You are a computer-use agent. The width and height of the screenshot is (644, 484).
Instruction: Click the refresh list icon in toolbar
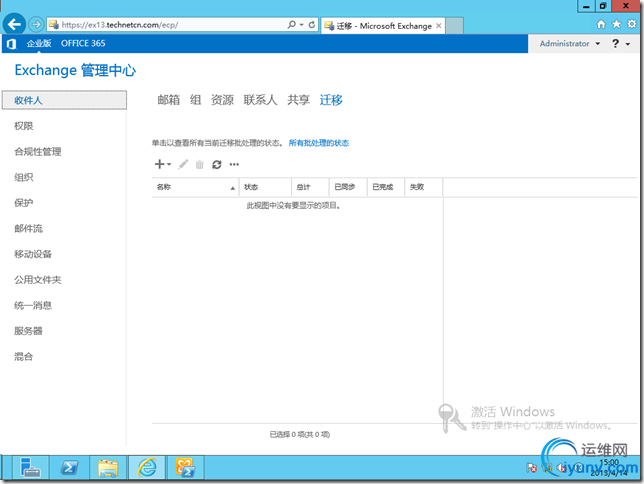(x=217, y=164)
